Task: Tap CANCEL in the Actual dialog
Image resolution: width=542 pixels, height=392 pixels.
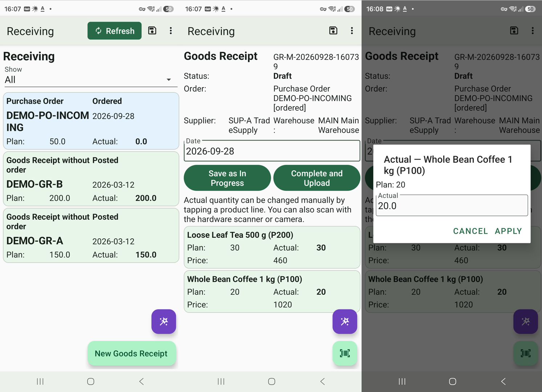Action: (x=470, y=231)
